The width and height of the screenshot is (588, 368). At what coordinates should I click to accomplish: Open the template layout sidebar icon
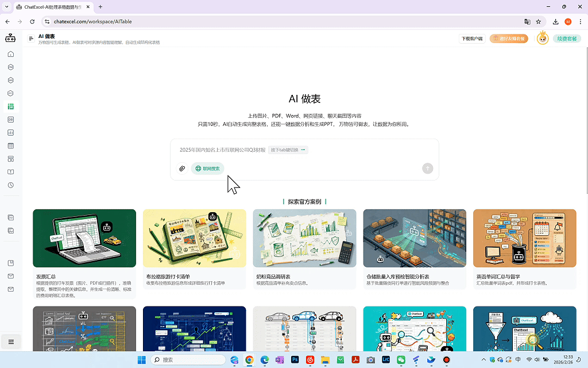(11, 159)
